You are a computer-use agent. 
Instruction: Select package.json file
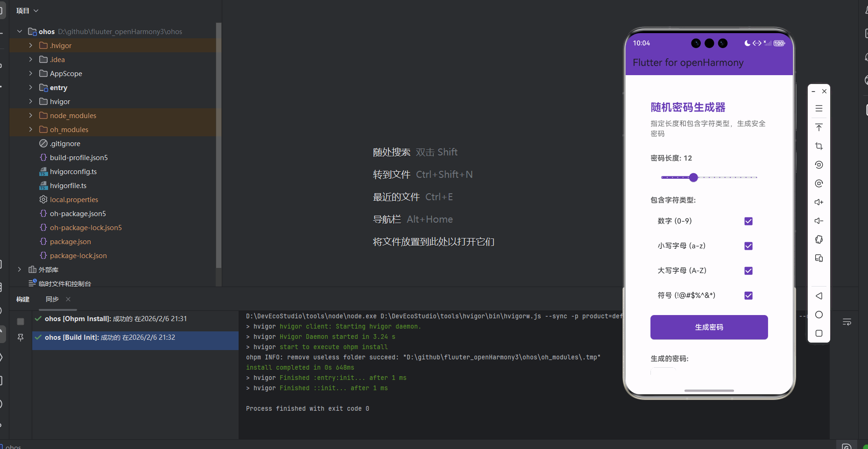pyautogui.click(x=70, y=242)
